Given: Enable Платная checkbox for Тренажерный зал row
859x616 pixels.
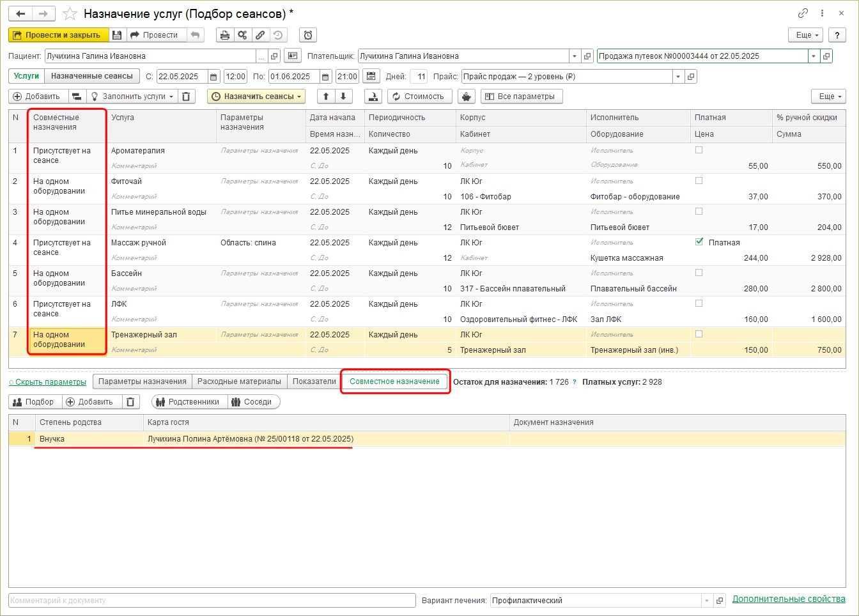Looking at the screenshot, I should pyautogui.click(x=699, y=334).
